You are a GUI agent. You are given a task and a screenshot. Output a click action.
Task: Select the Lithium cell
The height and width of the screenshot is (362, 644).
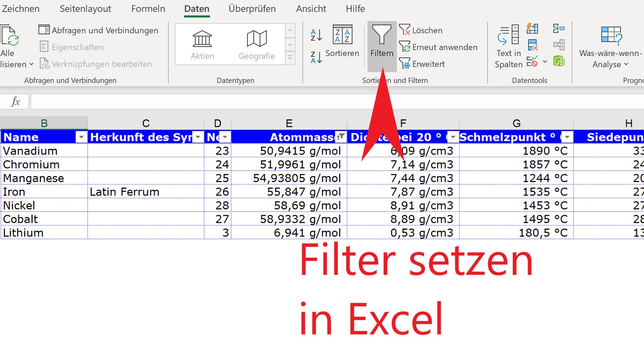pyautogui.click(x=44, y=233)
